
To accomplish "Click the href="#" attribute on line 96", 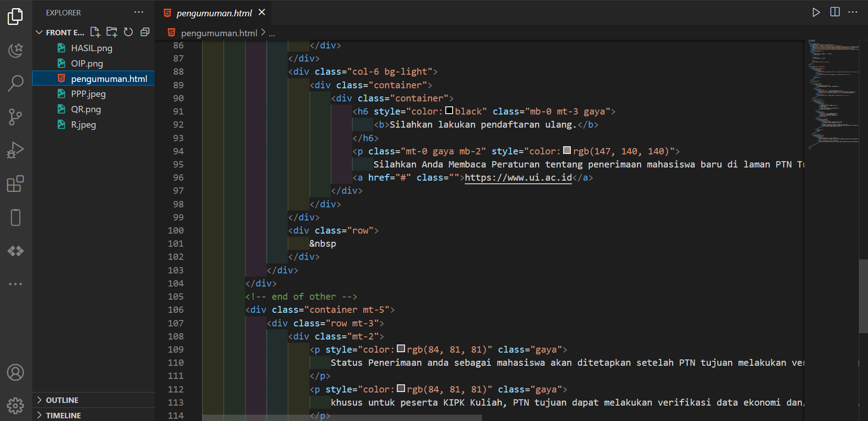I will point(390,177).
